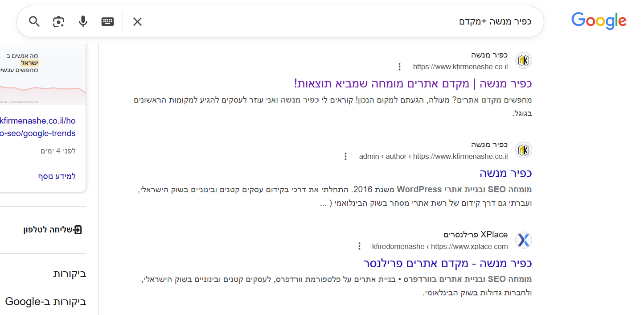Open the google-trends link in side panel
The width and height of the screenshot is (644, 315).
point(38,127)
